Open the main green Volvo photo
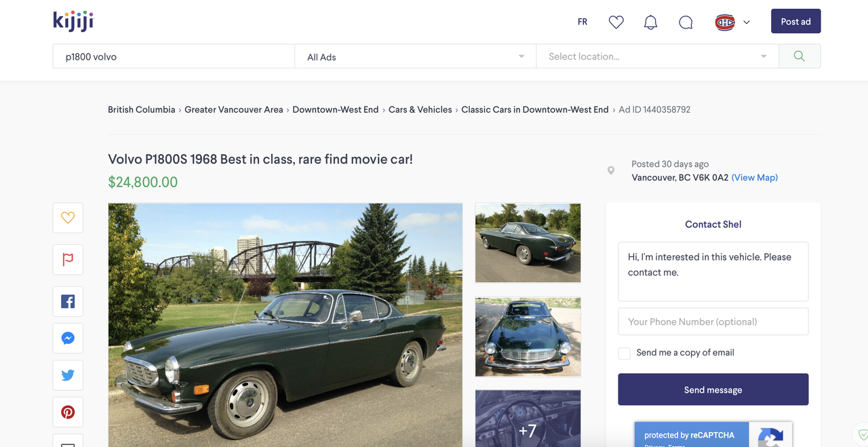The height and width of the screenshot is (447, 868). point(285,325)
